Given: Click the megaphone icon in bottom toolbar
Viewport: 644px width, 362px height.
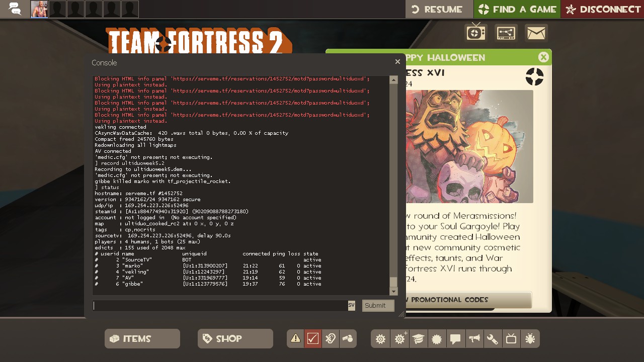Looking at the screenshot, I should (x=474, y=339).
